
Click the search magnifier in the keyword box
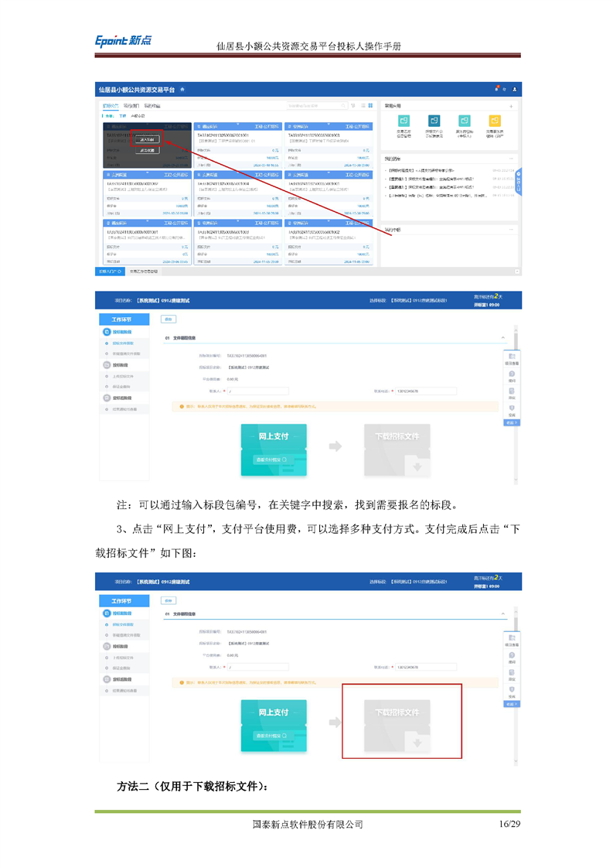343,105
